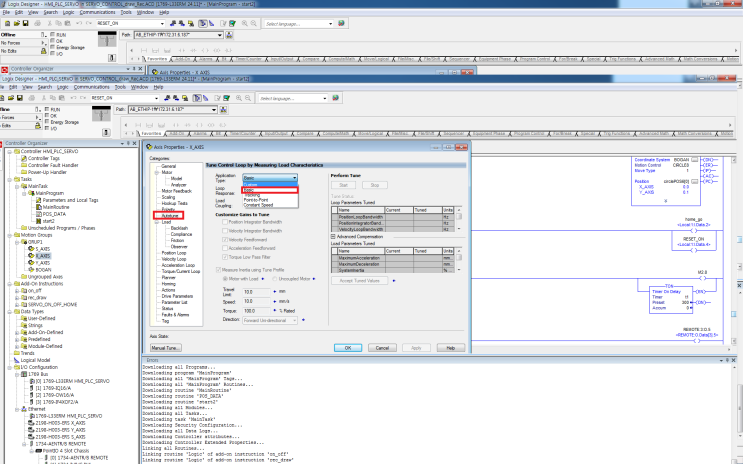Screen dimensions: 743x464
Task: Click Verify Routine icon in front window toolbar
Action: 217,98
